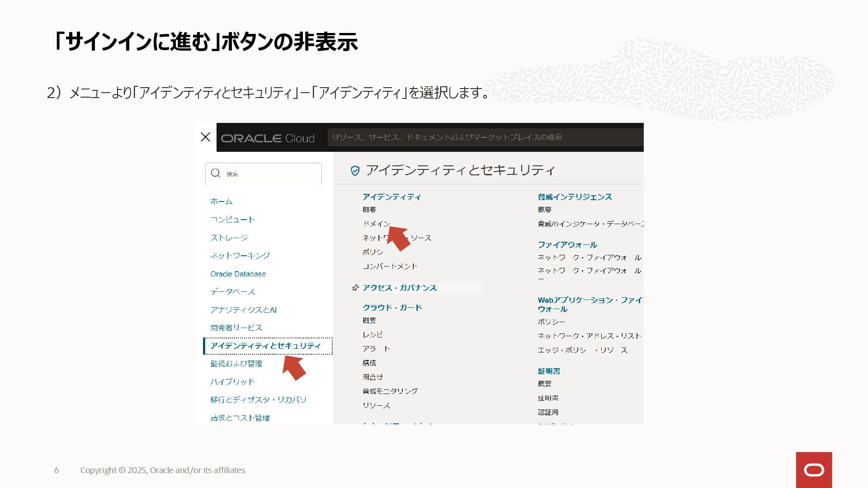Click the slide page number 6

tap(57, 470)
